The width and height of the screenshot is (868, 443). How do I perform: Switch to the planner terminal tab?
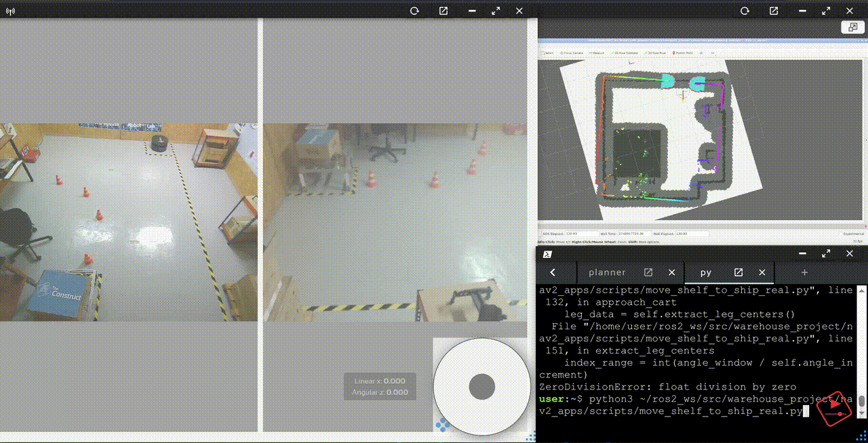pyautogui.click(x=607, y=272)
